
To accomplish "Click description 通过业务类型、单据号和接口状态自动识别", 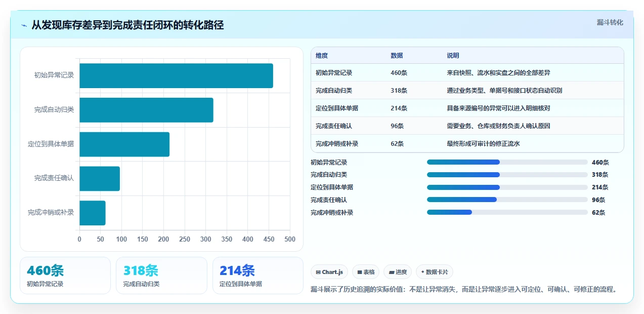I will [x=504, y=91].
